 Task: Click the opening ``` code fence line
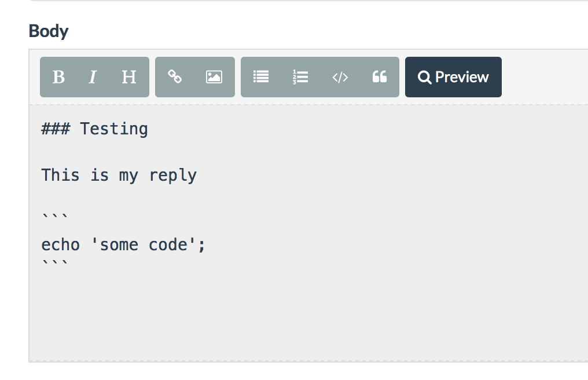55,217
